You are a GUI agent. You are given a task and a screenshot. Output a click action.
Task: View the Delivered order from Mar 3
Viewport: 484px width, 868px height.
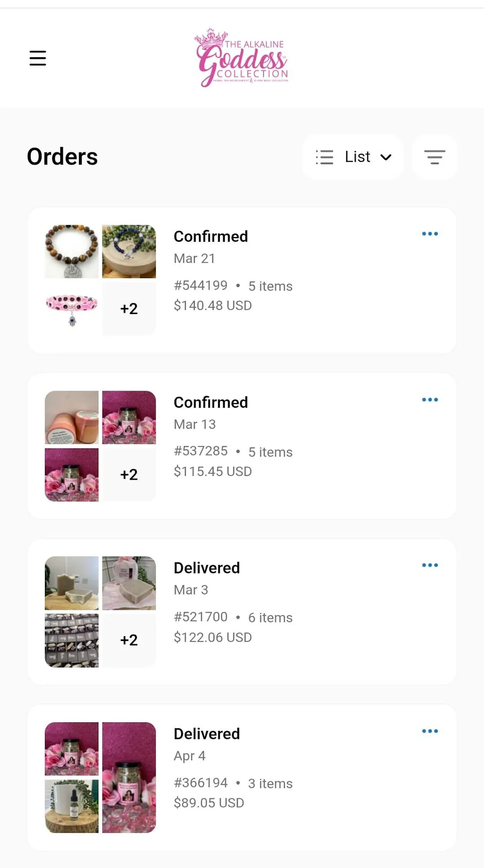click(207, 568)
